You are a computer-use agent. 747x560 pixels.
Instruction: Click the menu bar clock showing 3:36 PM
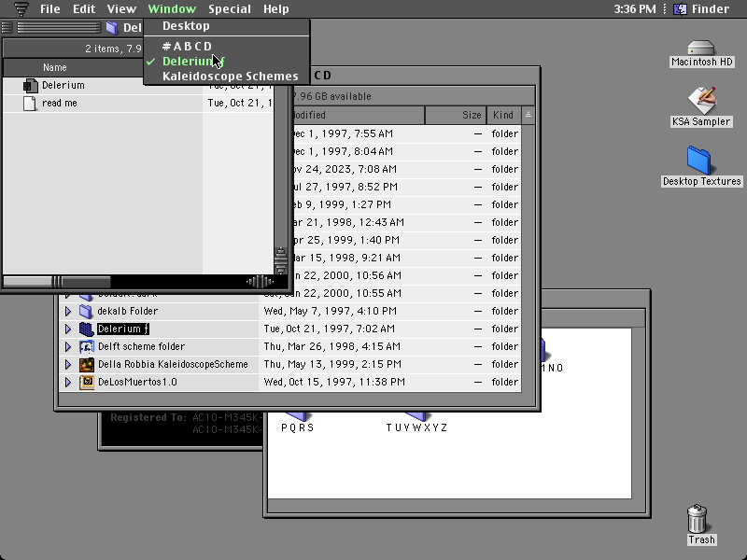click(x=635, y=8)
